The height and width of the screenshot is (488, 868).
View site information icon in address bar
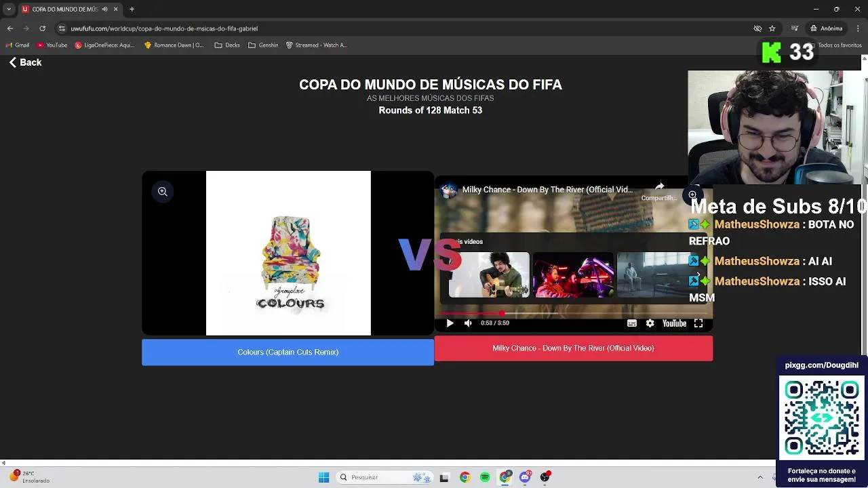point(62,28)
